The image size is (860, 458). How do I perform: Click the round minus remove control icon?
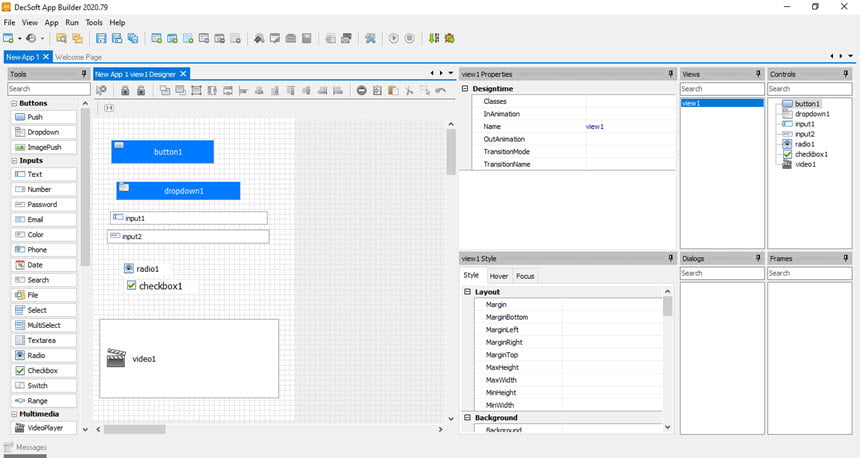pos(361,91)
